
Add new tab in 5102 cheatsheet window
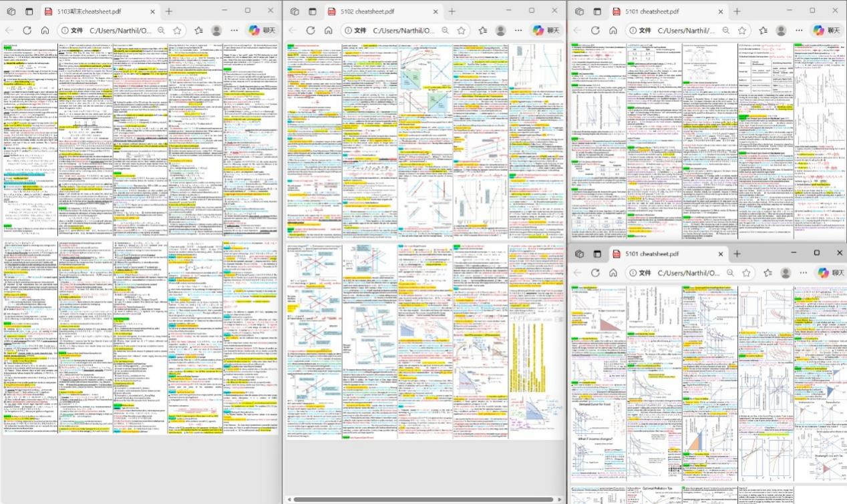452,11
